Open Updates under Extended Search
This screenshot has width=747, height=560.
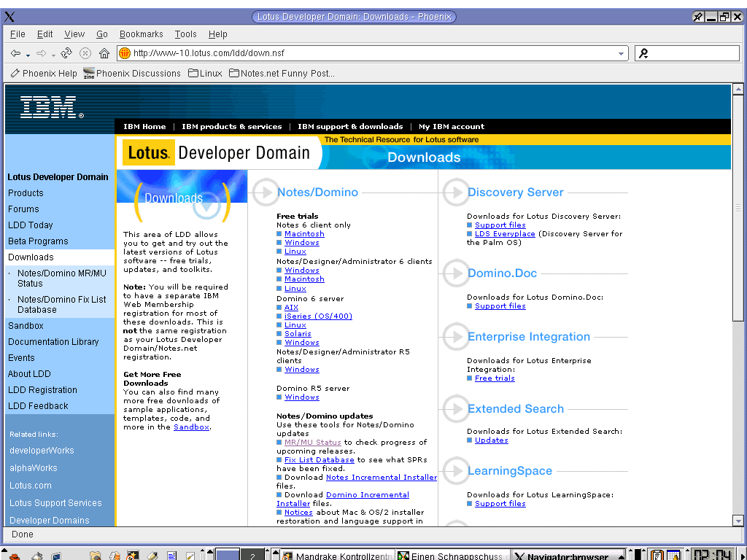pyautogui.click(x=491, y=440)
